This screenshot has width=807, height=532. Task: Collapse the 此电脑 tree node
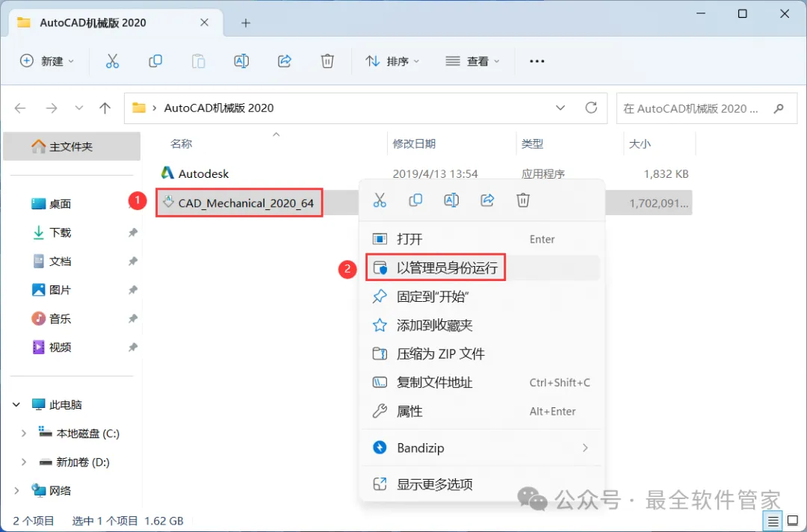[x=16, y=405]
